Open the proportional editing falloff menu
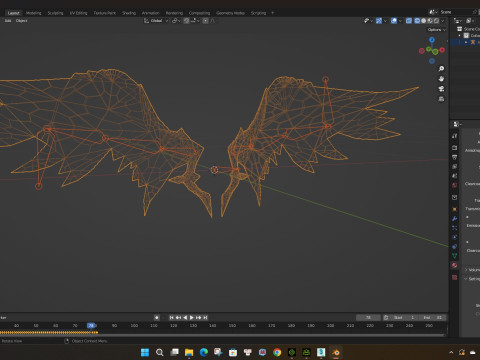The image size is (480, 360). pyautogui.click(x=213, y=21)
